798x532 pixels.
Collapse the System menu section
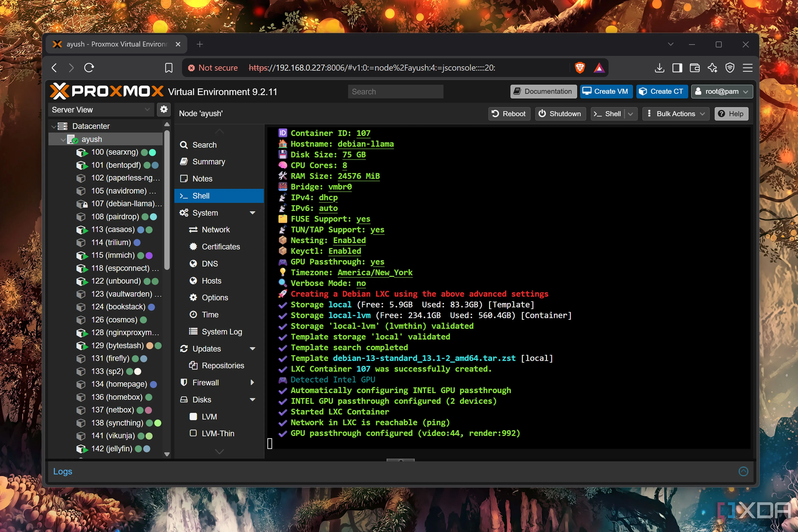click(x=253, y=213)
